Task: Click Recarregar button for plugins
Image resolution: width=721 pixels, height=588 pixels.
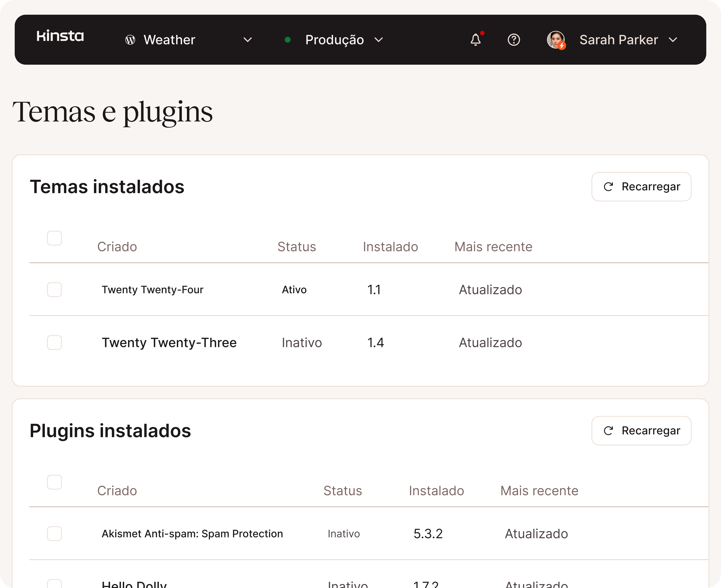Action: tap(641, 430)
